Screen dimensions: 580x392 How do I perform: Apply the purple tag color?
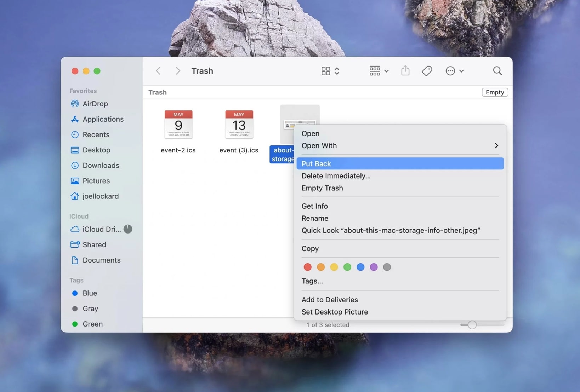374,267
